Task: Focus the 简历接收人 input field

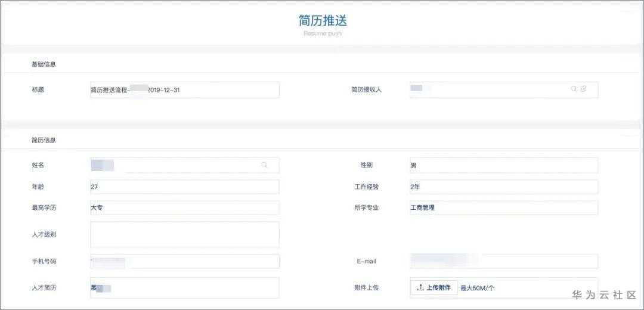Action: pos(504,89)
